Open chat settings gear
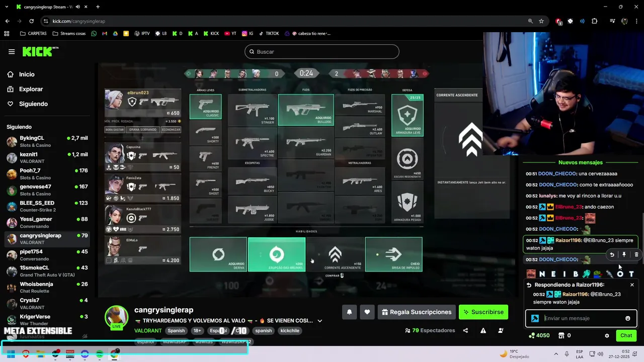The height and width of the screenshot is (362, 644). (x=607, y=335)
